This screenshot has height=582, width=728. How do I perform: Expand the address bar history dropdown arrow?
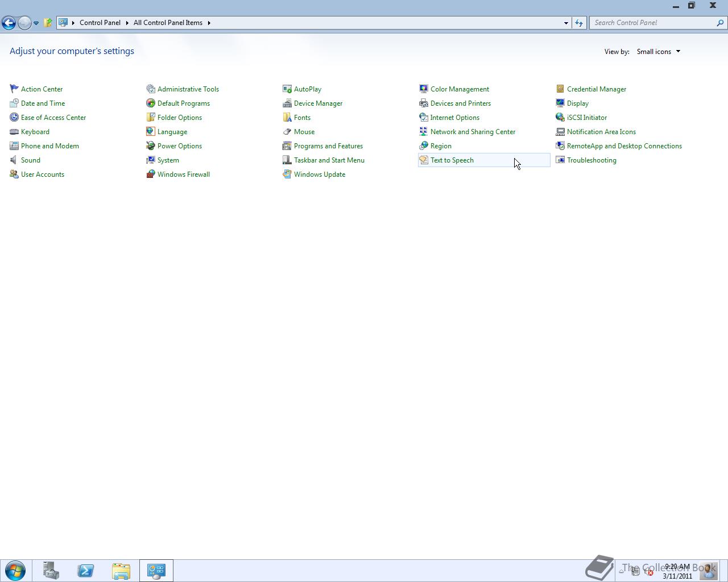[566, 23]
